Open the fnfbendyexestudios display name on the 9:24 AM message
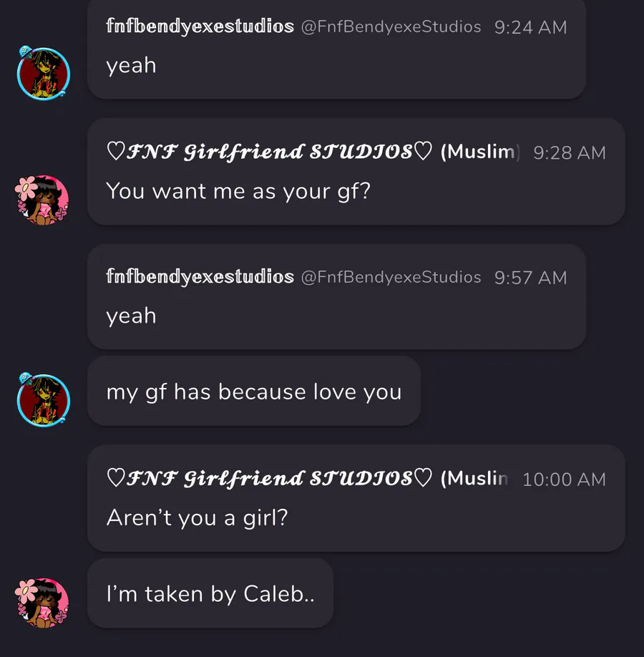 [x=200, y=27]
